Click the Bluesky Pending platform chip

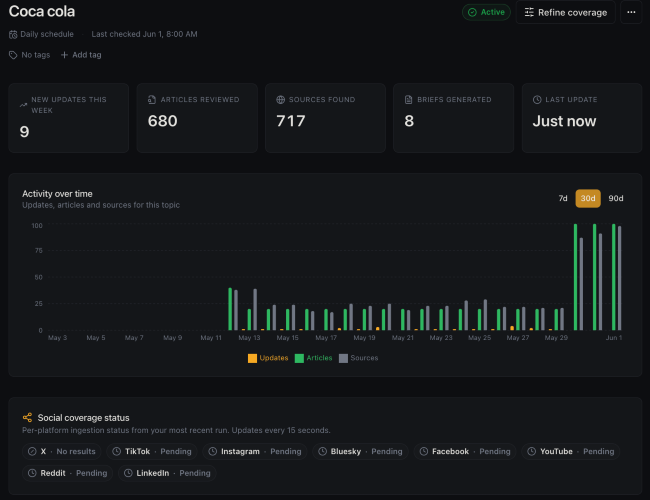[x=360, y=451]
